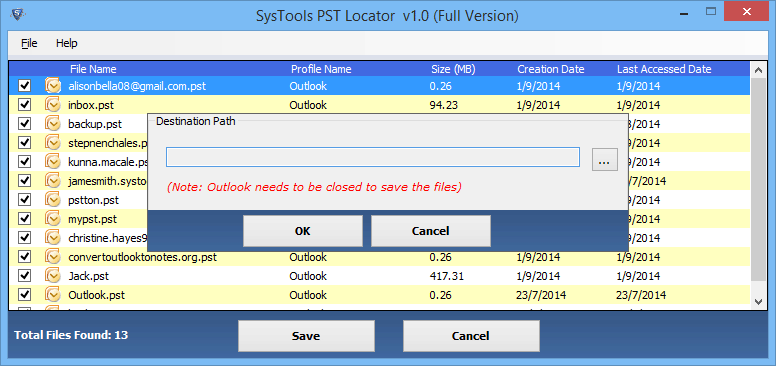Sort by the Last Accessed Date column header
776x366 pixels.
pyautogui.click(x=664, y=69)
